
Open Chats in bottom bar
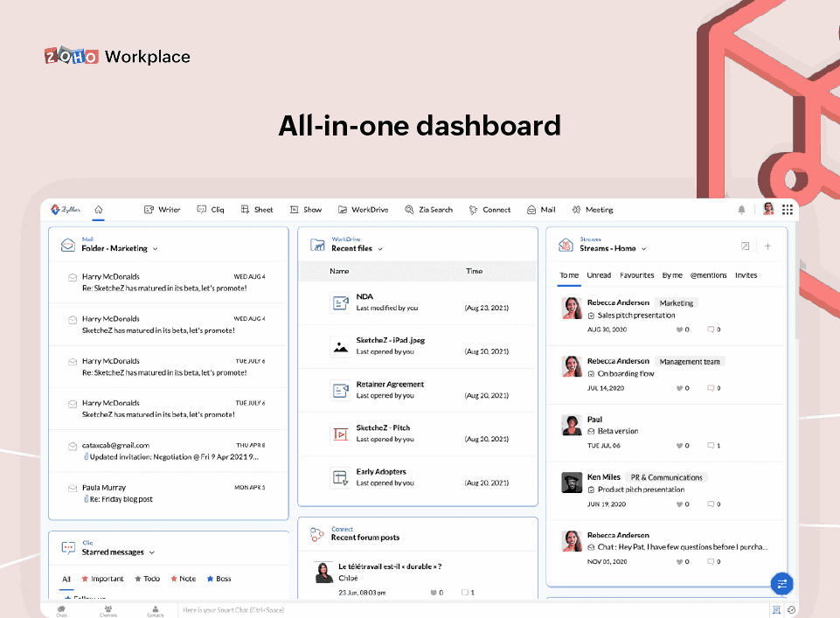(61, 611)
